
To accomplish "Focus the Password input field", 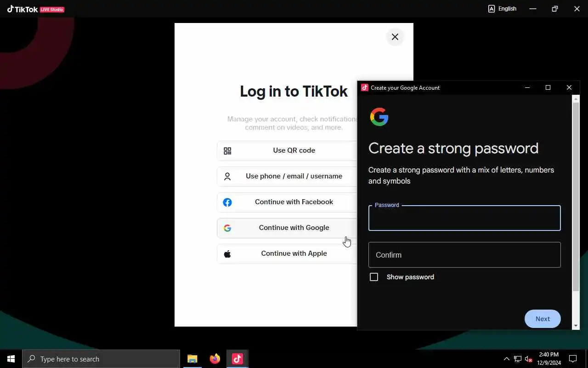I will [464, 218].
